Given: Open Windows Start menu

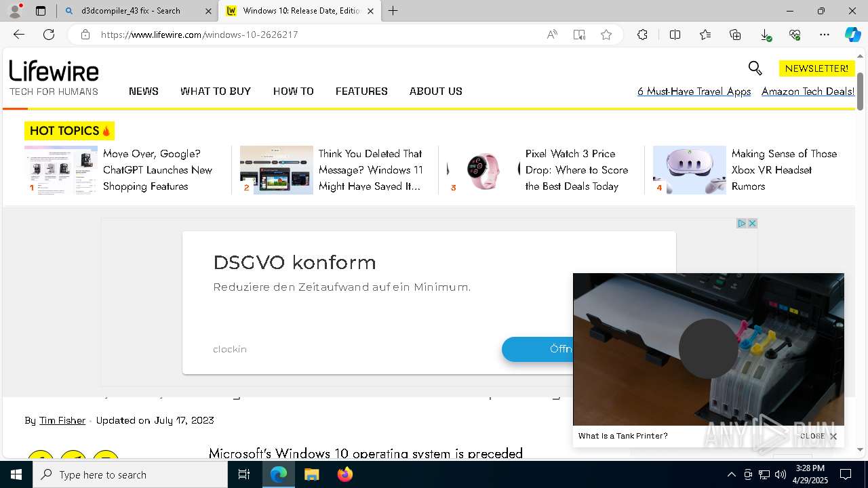Looking at the screenshot, I should (x=16, y=474).
